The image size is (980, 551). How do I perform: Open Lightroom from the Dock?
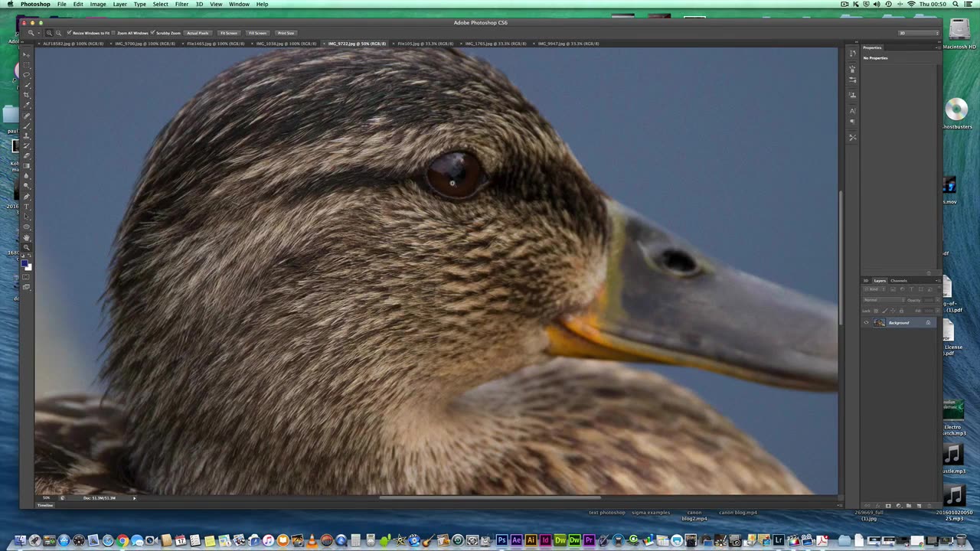(x=779, y=541)
